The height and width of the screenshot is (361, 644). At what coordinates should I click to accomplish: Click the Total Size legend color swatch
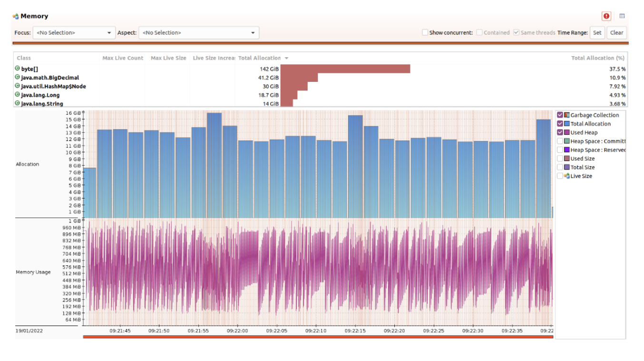click(566, 167)
